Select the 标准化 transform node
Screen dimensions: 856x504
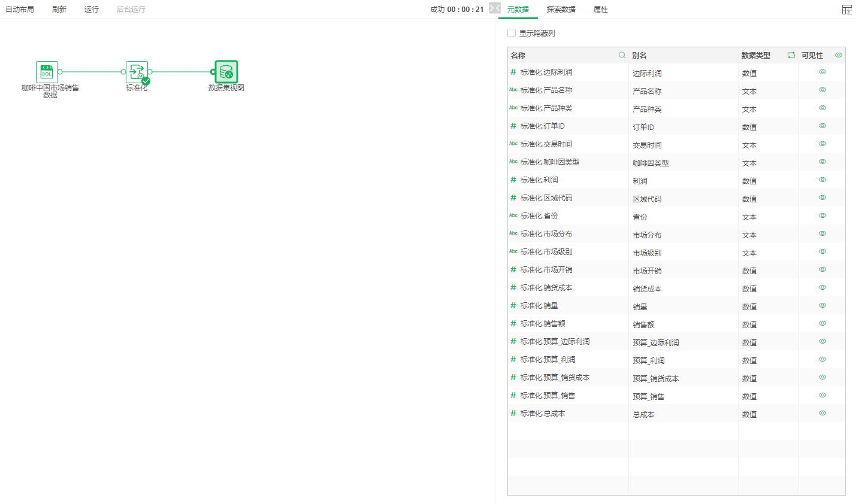point(137,72)
